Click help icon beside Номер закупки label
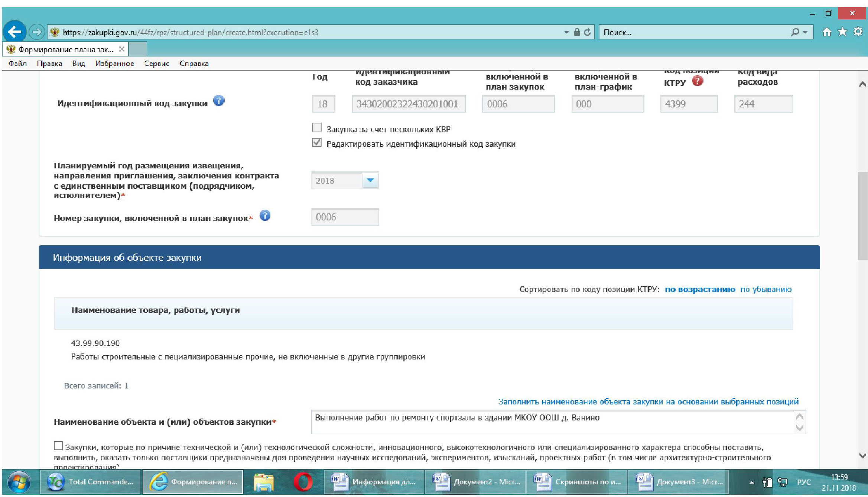Image resolution: width=868 pixels, height=497 pixels. coord(265,216)
